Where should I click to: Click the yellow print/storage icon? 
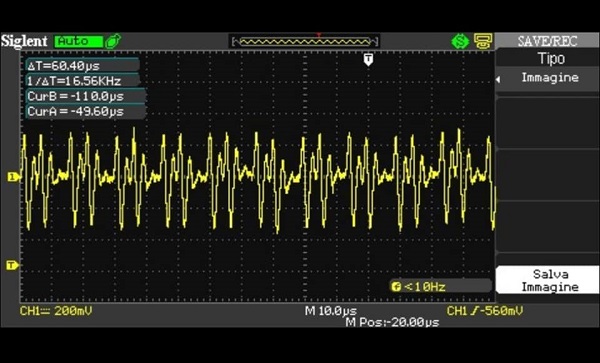(x=483, y=41)
